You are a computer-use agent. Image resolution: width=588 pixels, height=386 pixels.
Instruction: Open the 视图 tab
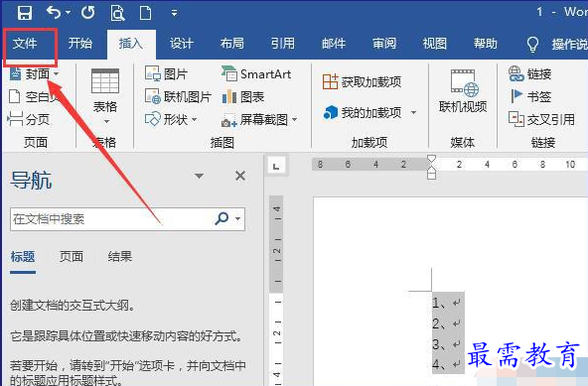click(x=435, y=44)
